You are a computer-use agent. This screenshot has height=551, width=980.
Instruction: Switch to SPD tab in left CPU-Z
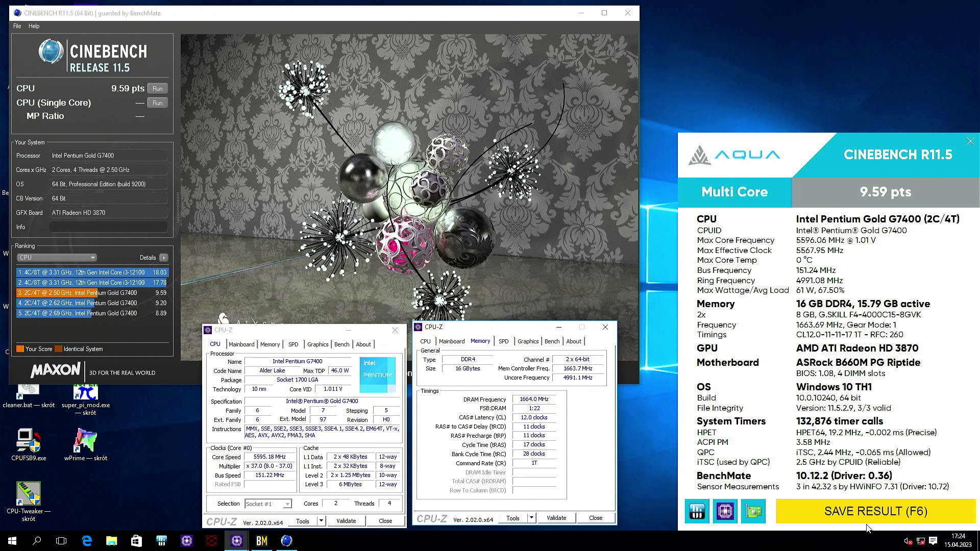coord(293,344)
